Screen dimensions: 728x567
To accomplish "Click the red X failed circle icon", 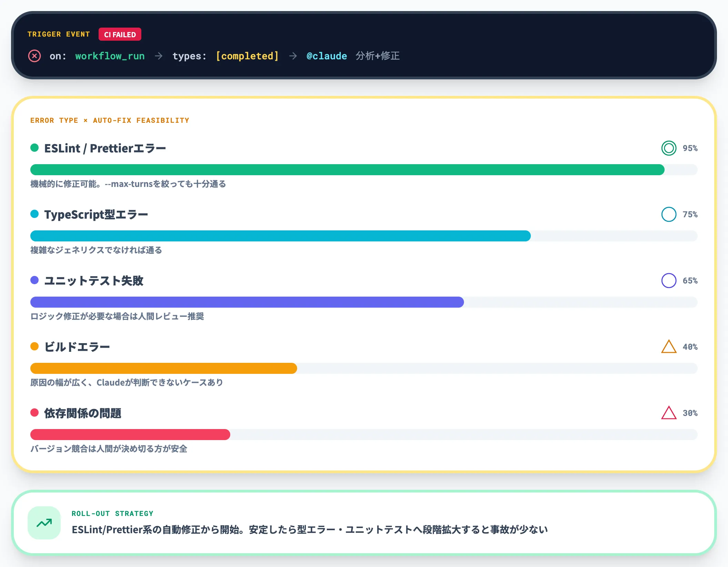I will point(34,56).
